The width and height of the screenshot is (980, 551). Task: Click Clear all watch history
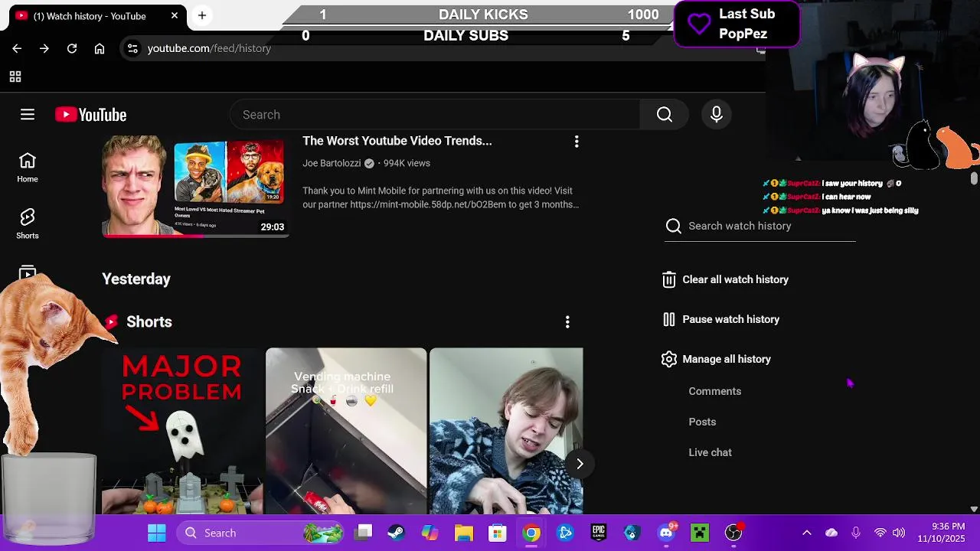[726, 279]
